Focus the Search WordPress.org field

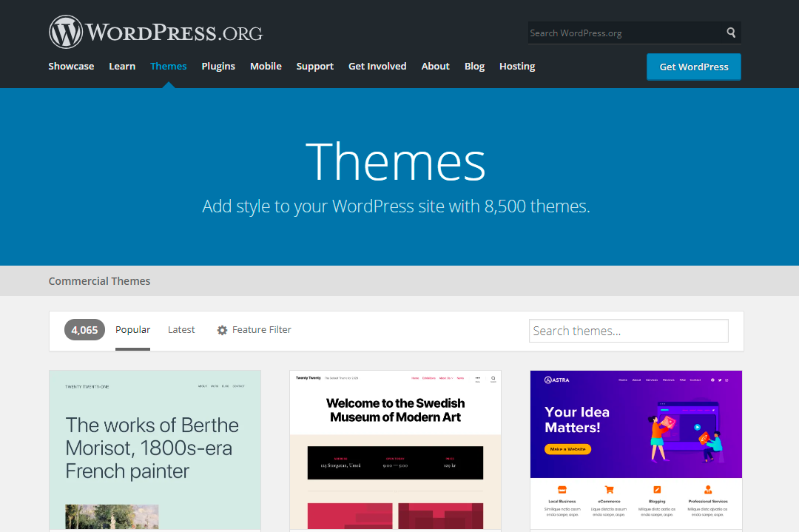[x=624, y=33]
